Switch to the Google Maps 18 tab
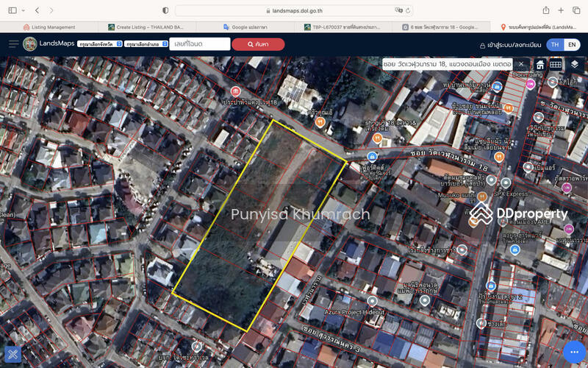Screen dimensions: 588x368 (x=441, y=27)
